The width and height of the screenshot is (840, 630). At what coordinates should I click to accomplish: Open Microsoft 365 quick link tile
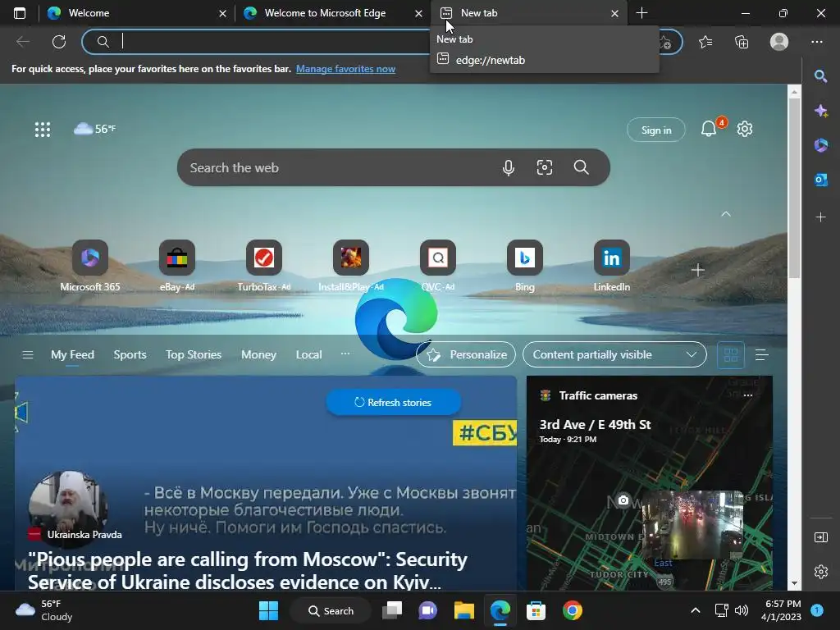coord(90,267)
